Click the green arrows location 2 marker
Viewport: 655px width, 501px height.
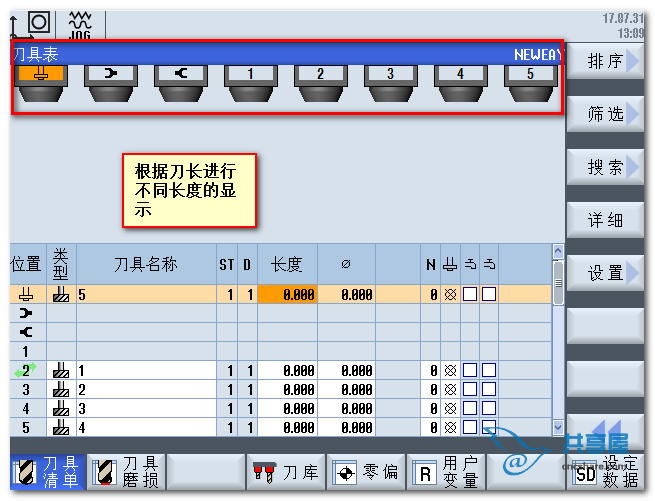(25, 370)
